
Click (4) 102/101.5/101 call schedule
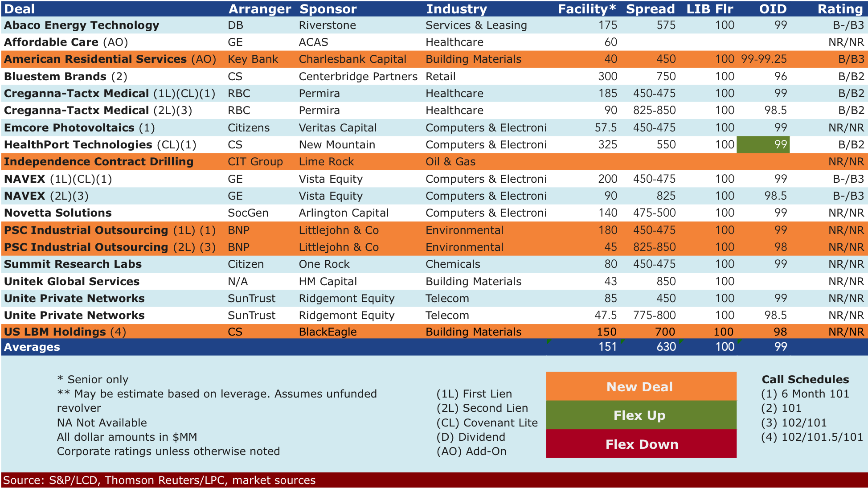click(812, 437)
